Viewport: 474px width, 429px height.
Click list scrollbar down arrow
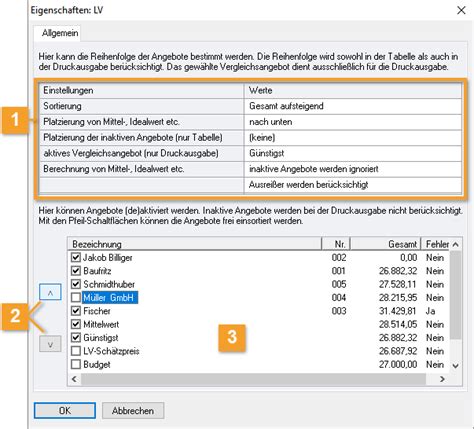point(455,366)
